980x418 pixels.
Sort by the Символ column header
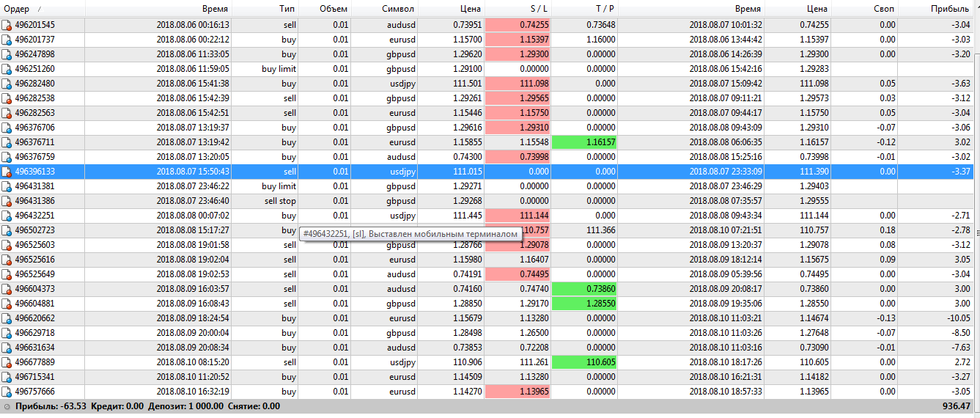coord(385,9)
